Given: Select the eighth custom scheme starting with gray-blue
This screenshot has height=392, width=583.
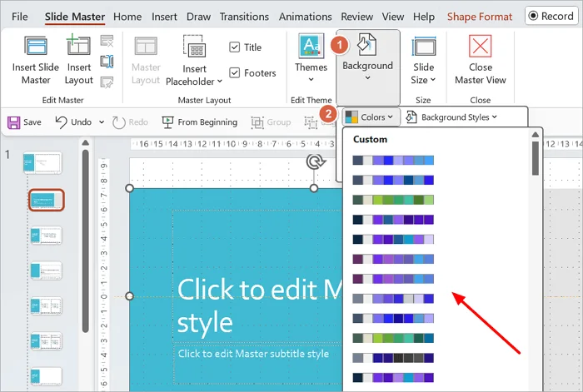Looking at the screenshot, I should (393, 298).
